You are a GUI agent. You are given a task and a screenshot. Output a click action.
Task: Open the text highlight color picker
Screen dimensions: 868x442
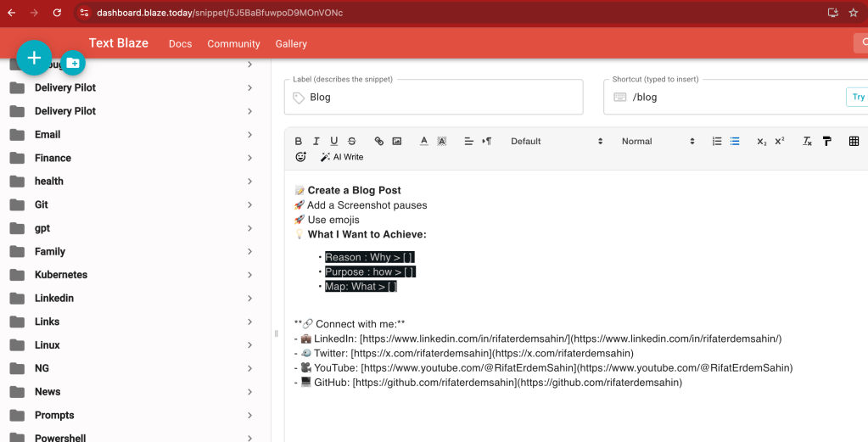[442, 141]
